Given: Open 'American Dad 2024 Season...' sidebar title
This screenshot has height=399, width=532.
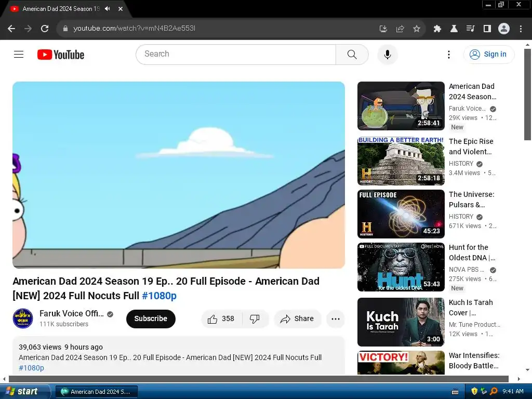Looking at the screenshot, I should click(472, 91).
